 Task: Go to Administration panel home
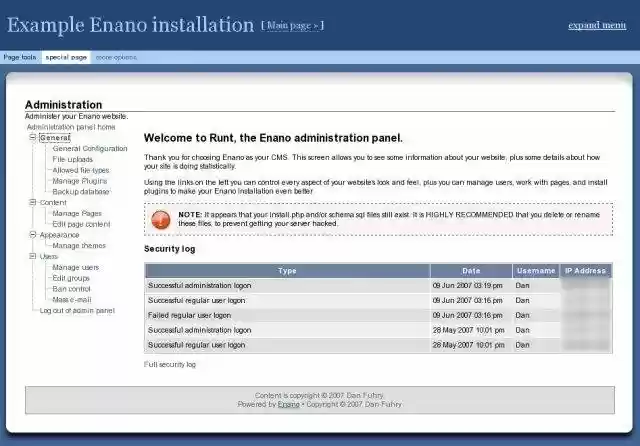pos(71,127)
